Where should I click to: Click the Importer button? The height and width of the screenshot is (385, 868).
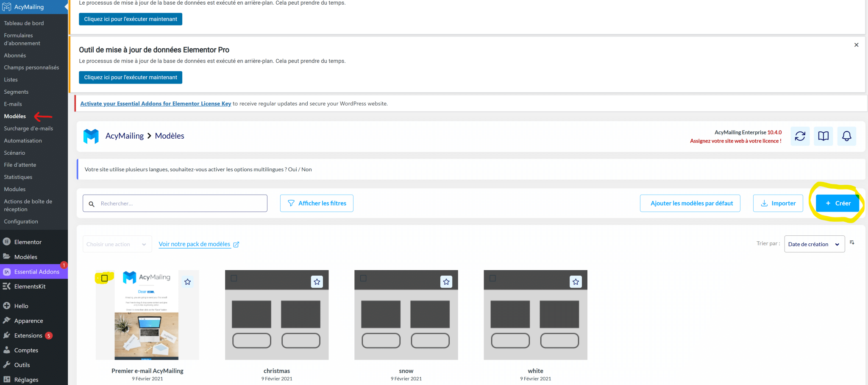[778, 203]
